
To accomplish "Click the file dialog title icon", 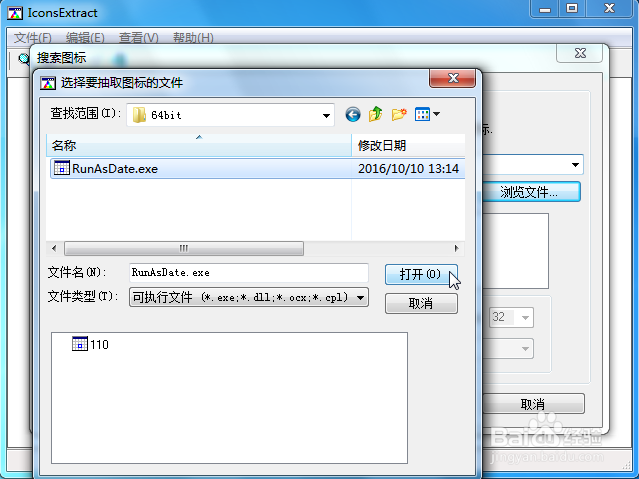I will [48, 83].
